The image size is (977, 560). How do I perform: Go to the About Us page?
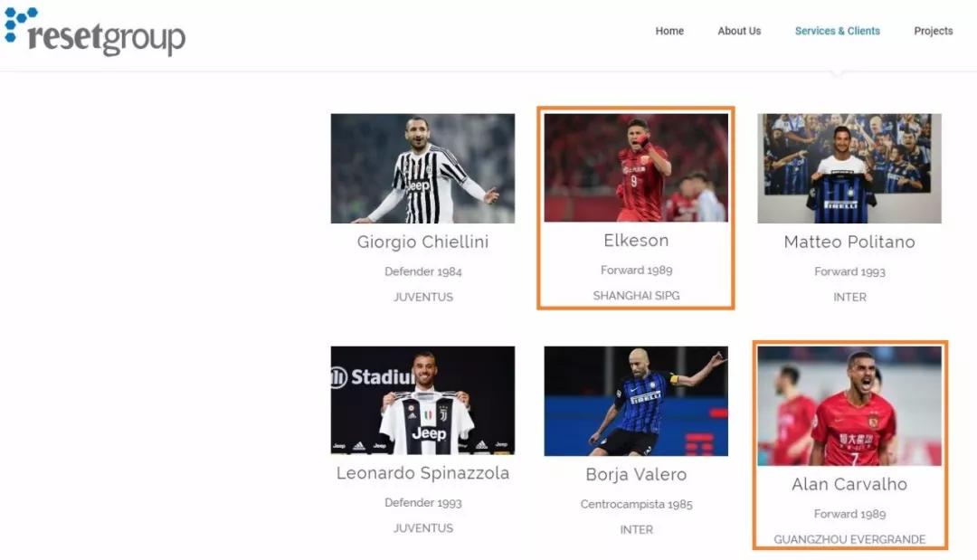coord(739,31)
